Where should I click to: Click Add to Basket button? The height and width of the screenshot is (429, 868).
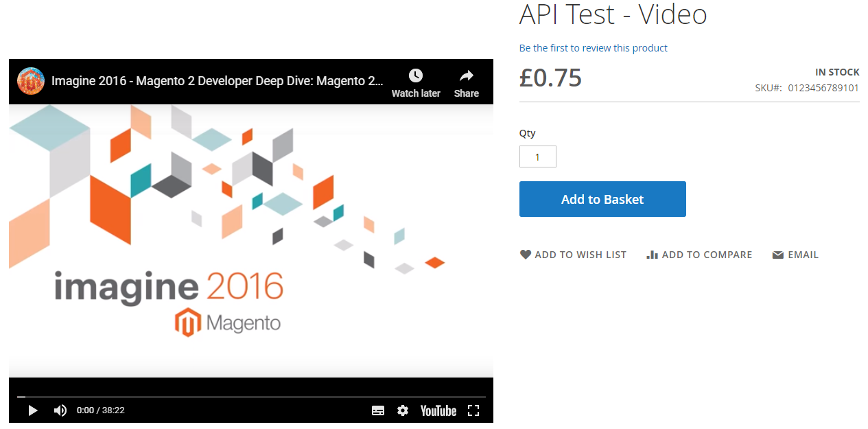pyautogui.click(x=602, y=199)
